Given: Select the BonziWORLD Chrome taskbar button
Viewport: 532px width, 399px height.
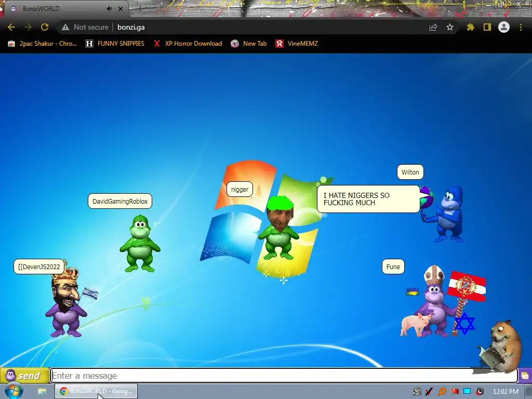Looking at the screenshot, I should coord(96,391).
